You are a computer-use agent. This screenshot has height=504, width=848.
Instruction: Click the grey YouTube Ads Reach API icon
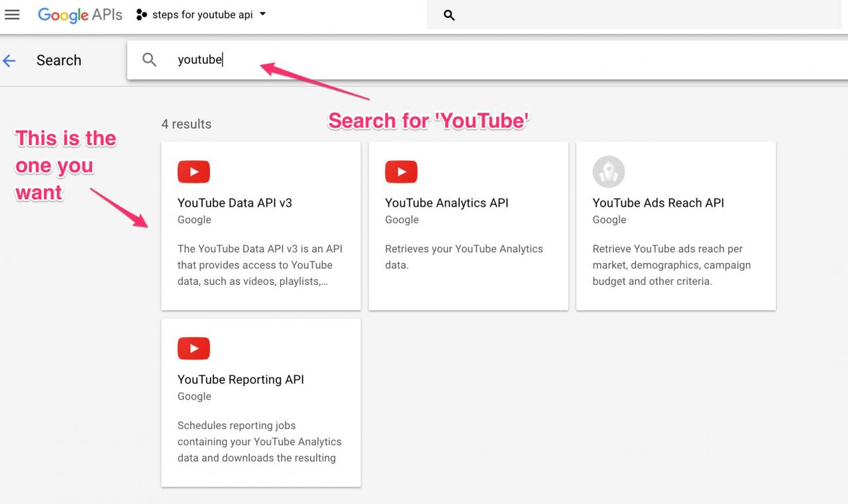(608, 172)
